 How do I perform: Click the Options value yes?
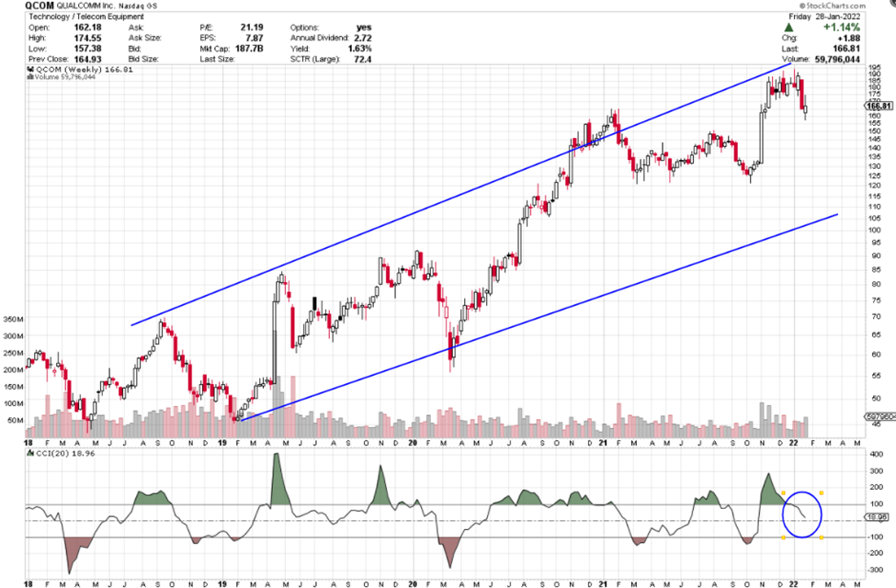363,28
